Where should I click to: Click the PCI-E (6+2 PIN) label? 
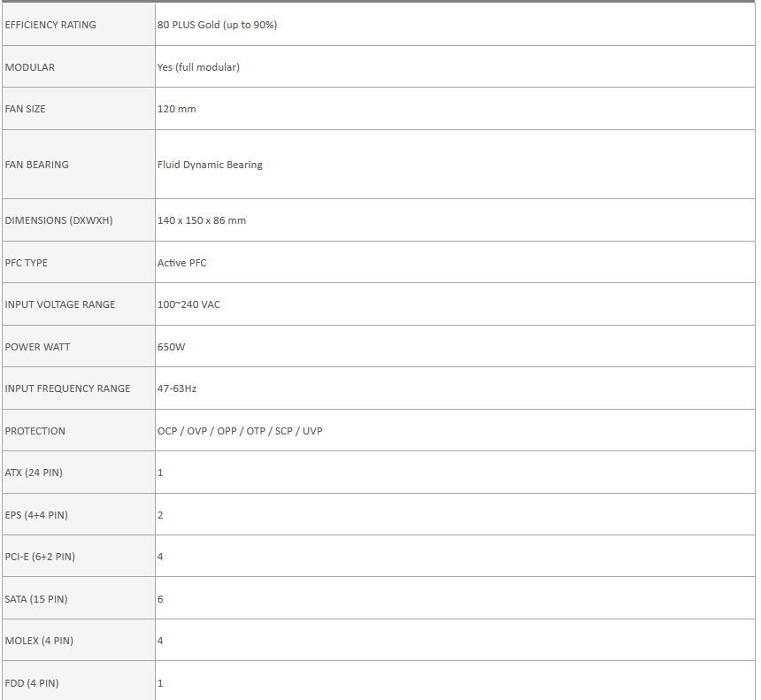click(x=40, y=557)
